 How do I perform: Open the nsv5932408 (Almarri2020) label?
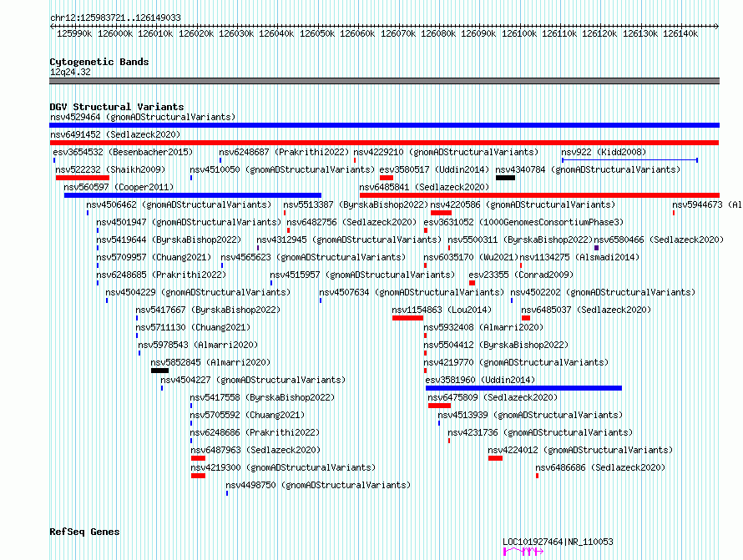point(483,327)
